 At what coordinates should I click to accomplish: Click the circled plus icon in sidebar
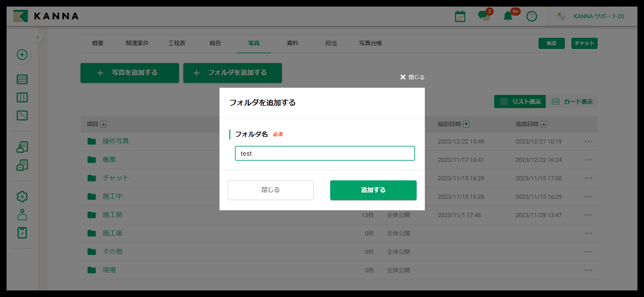click(22, 55)
